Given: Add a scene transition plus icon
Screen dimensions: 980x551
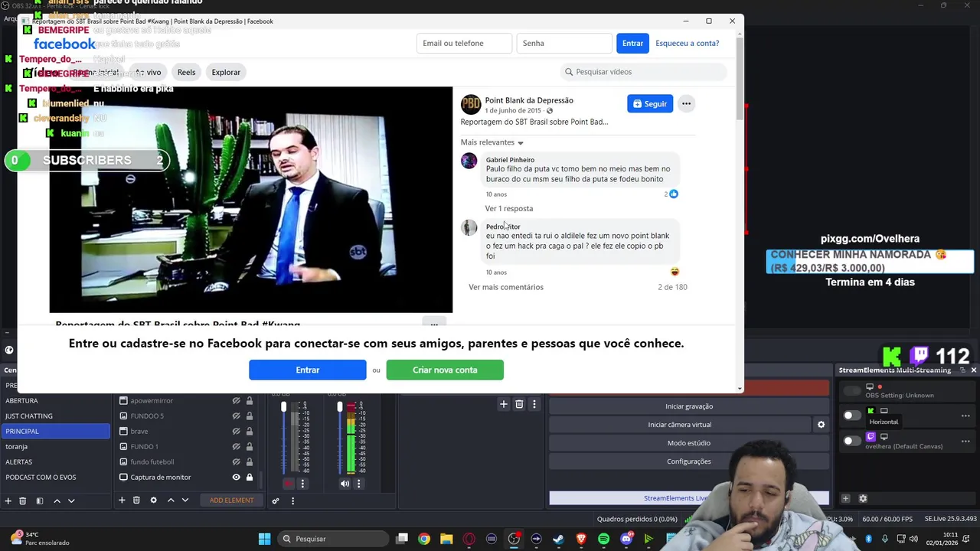Looking at the screenshot, I should 503,404.
